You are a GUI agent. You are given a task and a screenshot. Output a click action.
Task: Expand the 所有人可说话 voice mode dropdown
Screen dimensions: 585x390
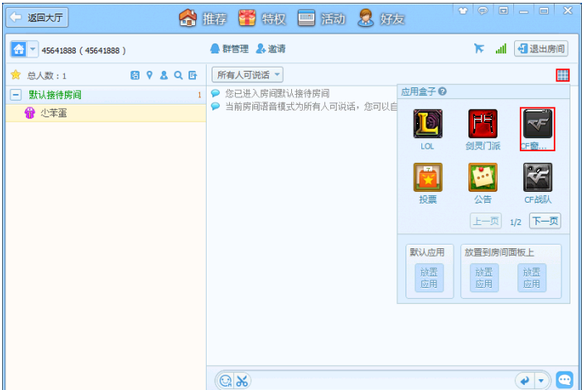247,75
